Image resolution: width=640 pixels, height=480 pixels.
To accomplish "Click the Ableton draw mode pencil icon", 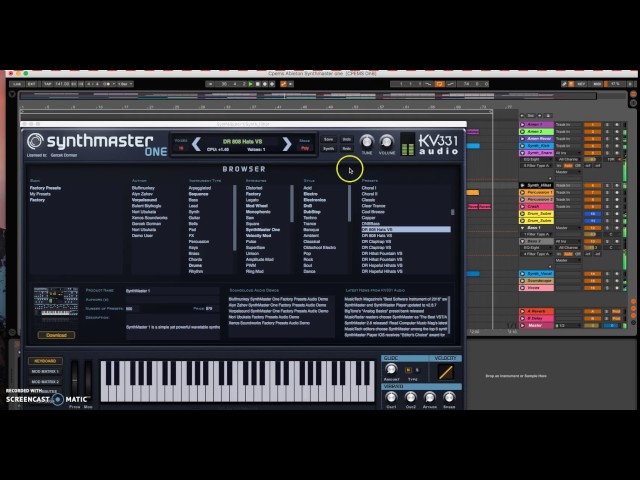I will tap(564, 84).
